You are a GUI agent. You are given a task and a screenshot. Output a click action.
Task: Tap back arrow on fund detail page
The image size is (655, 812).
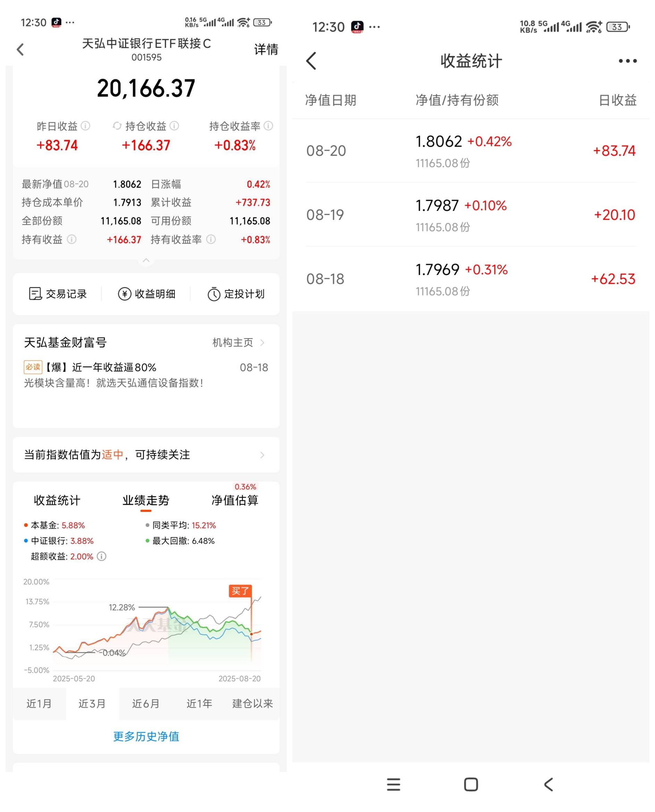(20, 49)
